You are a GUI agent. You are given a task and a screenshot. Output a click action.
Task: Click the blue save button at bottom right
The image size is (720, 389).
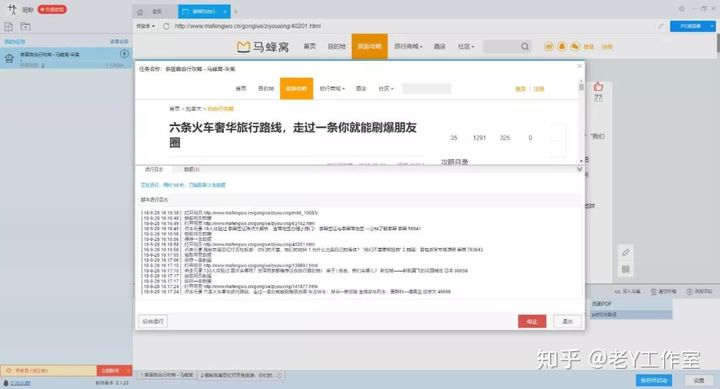[654, 380]
